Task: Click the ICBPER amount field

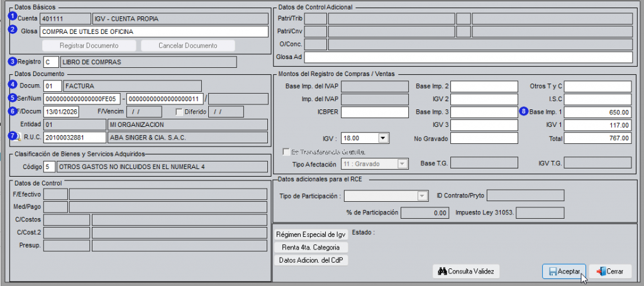Action: [374, 112]
